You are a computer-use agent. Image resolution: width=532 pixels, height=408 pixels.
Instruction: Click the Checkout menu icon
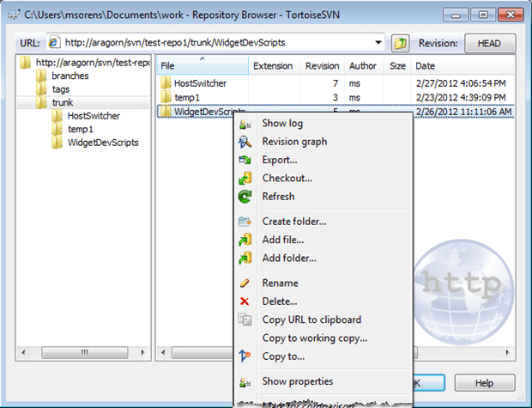(x=245, y=178)
